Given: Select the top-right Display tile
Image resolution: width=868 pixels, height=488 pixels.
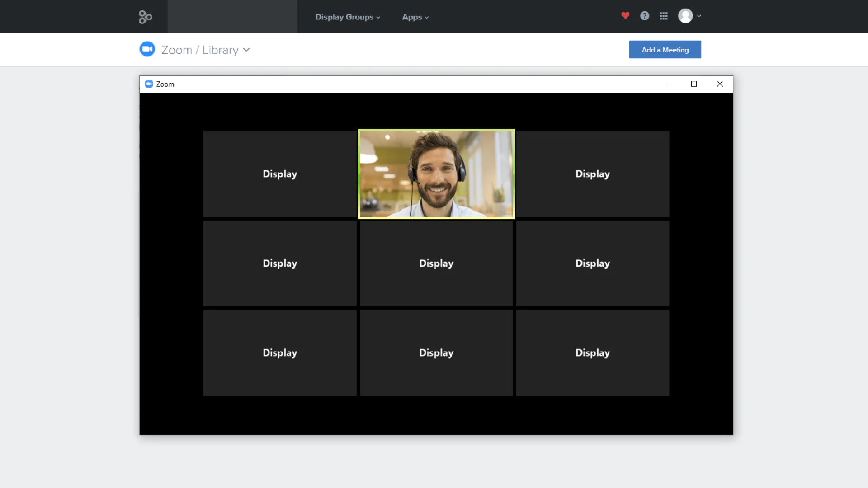Looking at the screenshot, I should coord(592,174).
